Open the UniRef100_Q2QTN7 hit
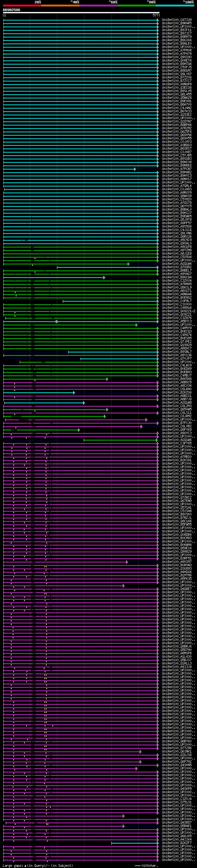This screenshot has height=868, width=197. 176,121
